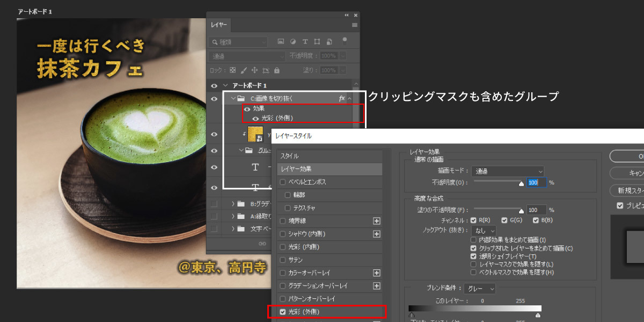Collapse the アートボード 1 chevron
The height and width of the screenshot is (322, 644).
click(225, 86)
